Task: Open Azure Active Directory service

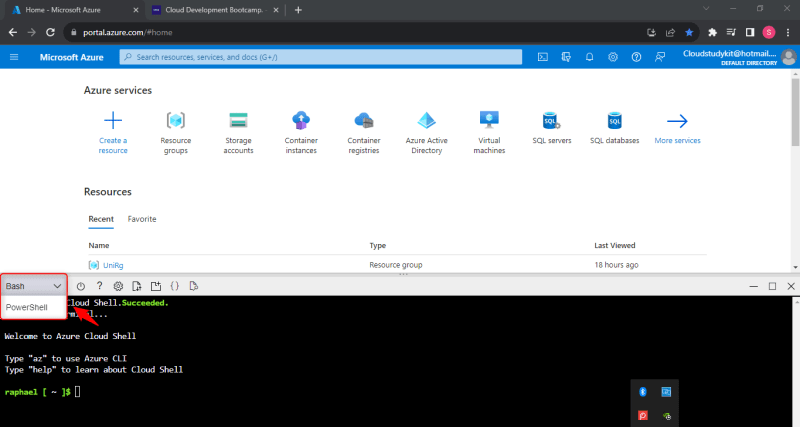Action: tap(427, 133)
